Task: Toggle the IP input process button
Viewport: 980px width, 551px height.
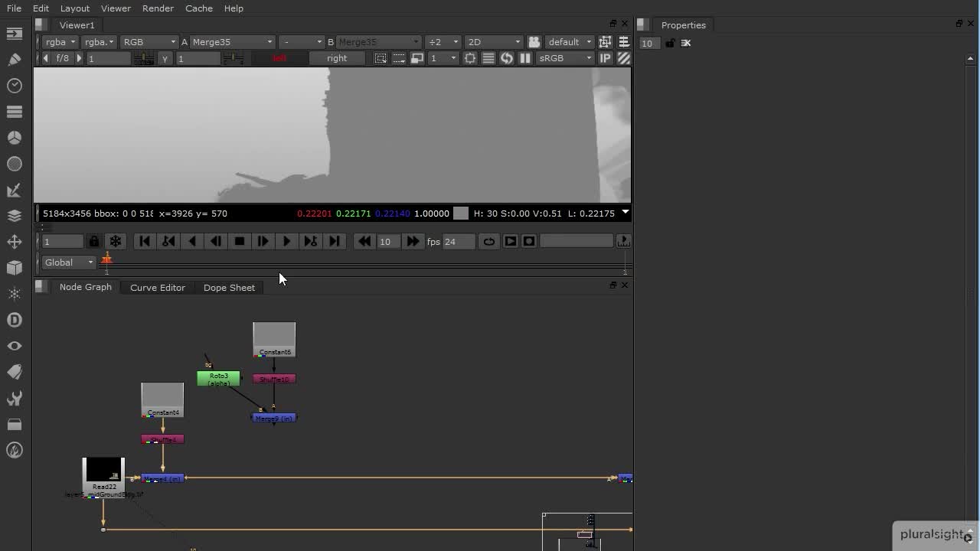Action: pos(606,58)
